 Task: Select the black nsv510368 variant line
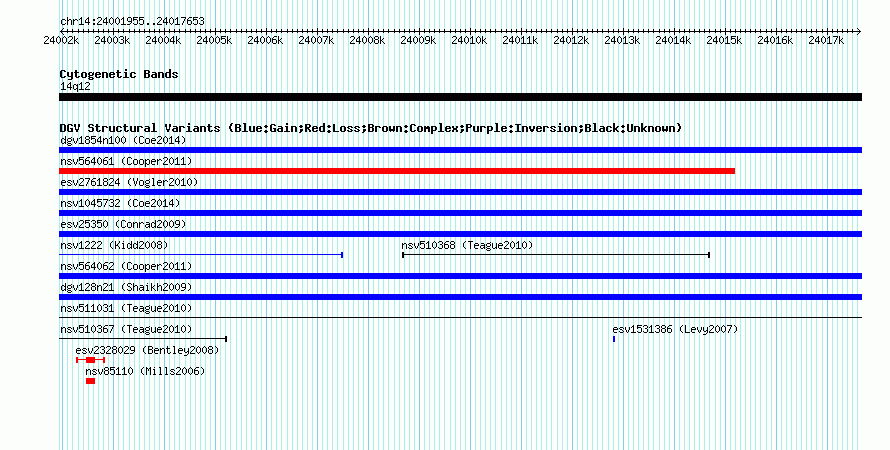tap(556, 255)
